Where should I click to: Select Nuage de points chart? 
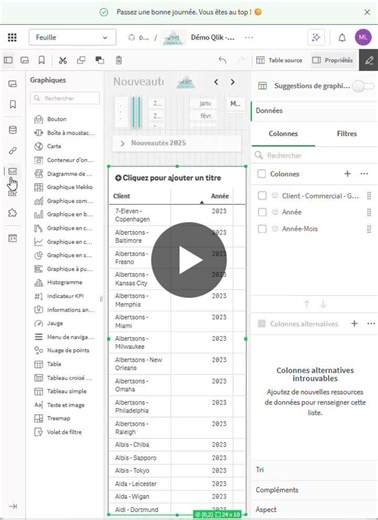(68, 350)
